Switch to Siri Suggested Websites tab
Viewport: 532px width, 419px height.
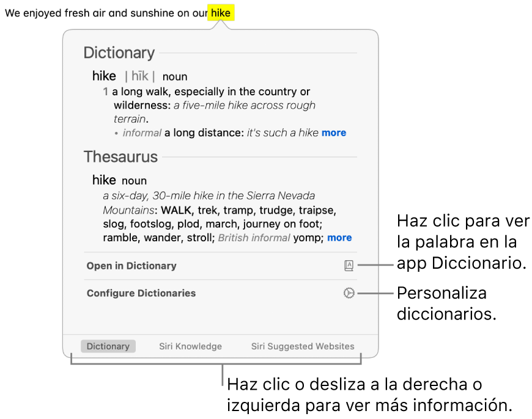point(303,346)
